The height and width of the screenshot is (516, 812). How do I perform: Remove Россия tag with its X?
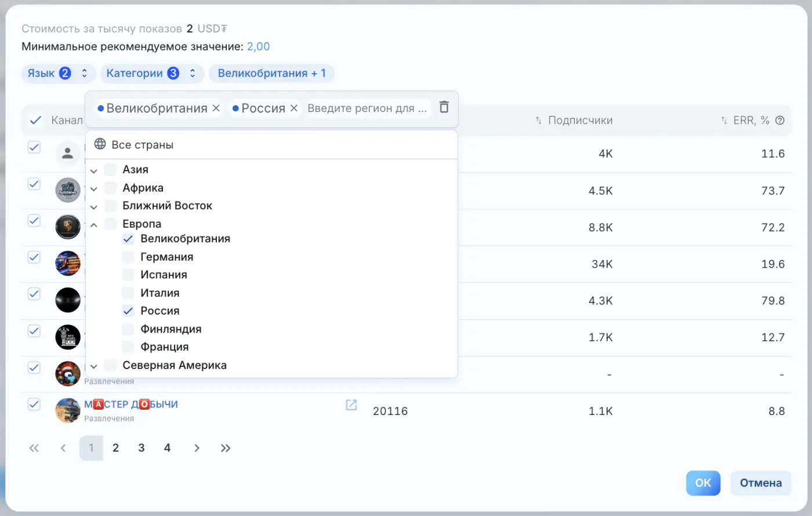tap(293, 109)
